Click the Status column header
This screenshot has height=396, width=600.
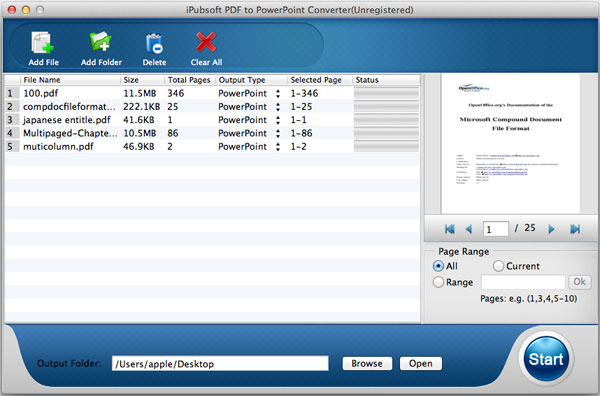click(x=386, y=80)
